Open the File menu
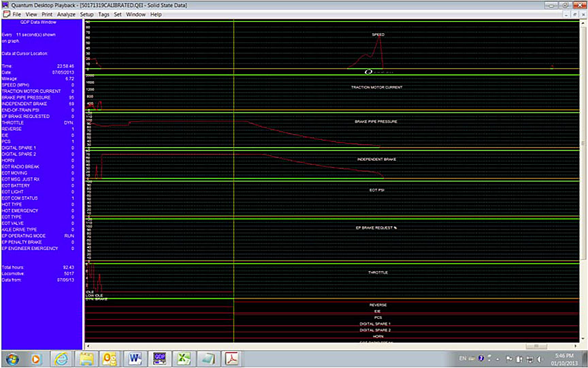 pyautogui.click(x=16, y=14)
